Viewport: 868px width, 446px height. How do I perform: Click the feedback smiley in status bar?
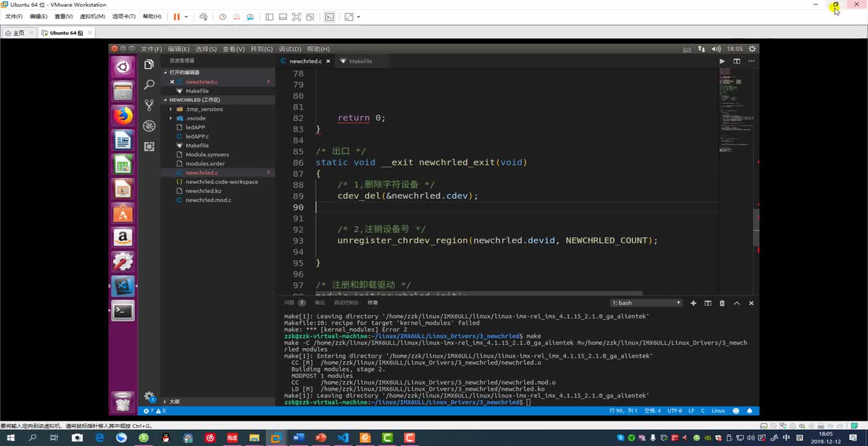(736, 411)
